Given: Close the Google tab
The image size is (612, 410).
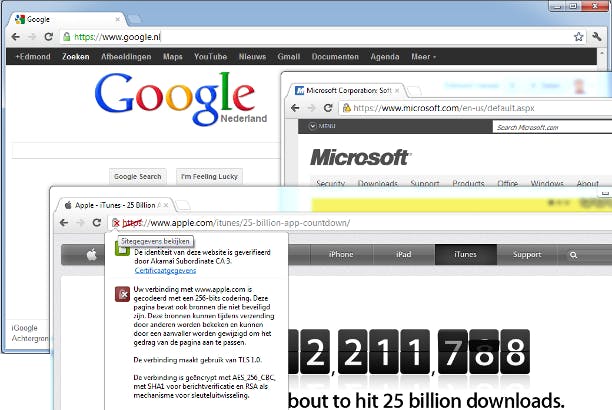Looking at the screenshot, I should [x=117, y=19].
